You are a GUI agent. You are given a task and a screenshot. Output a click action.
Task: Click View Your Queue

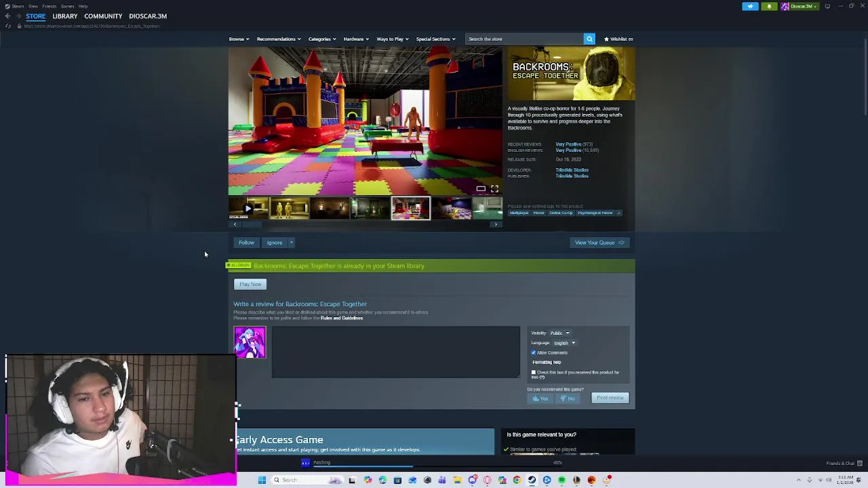599,243
